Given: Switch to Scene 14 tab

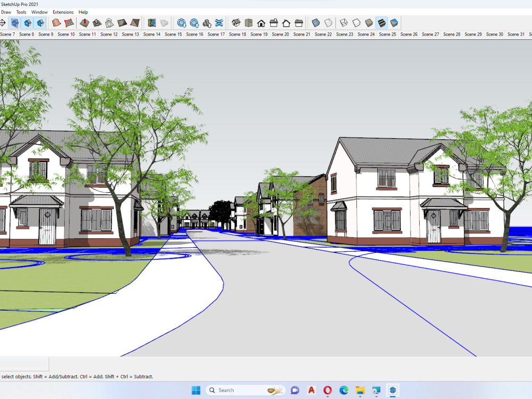Looking at the screenshot, I should tap(152, 34).
